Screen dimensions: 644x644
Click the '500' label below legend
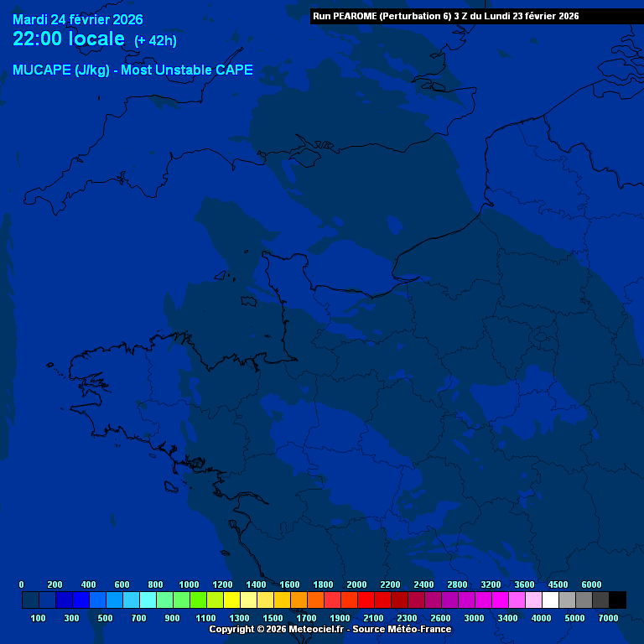coord(106,618)
